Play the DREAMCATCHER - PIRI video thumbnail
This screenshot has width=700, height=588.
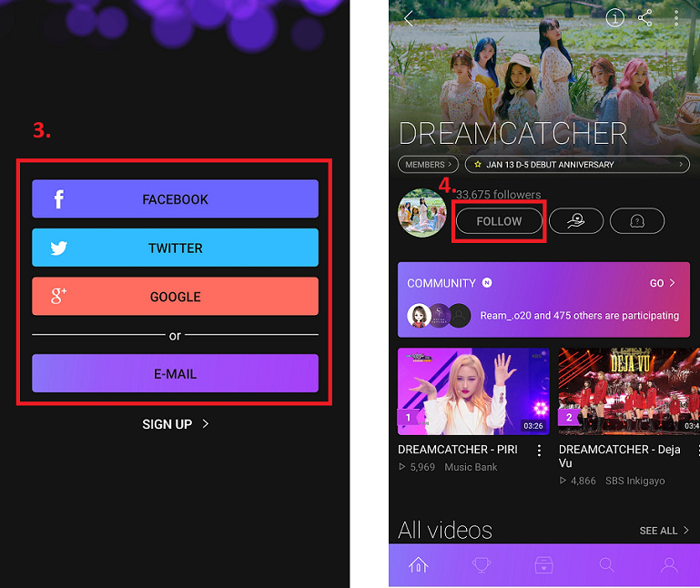pyautogui.click(x=473, y=391)
